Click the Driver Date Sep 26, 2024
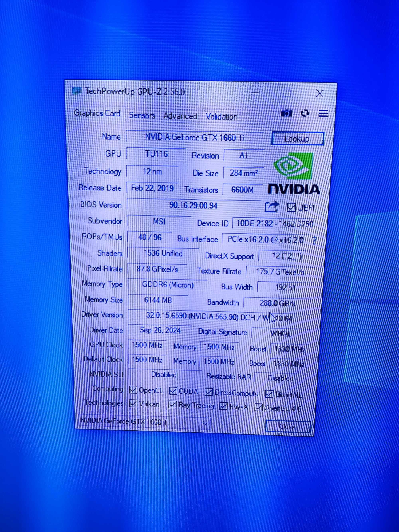The height and width of the screenshot is (532, 399). (x=160, y=330)
